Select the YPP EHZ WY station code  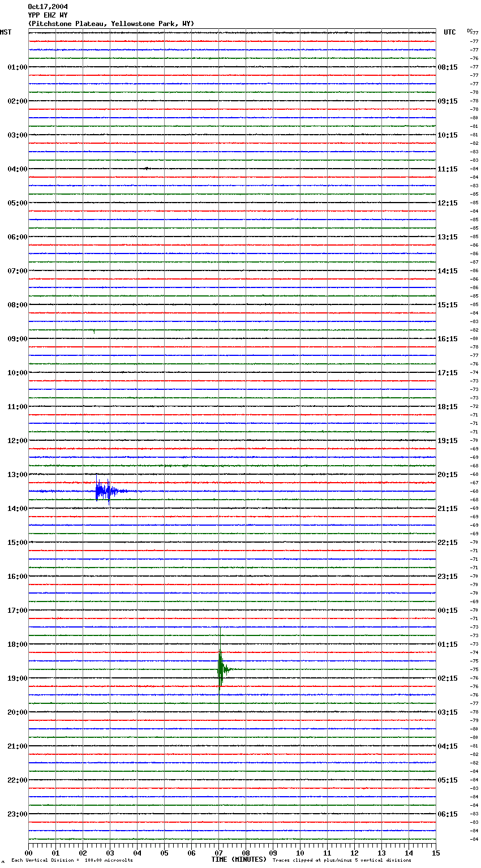coord(48,15)
